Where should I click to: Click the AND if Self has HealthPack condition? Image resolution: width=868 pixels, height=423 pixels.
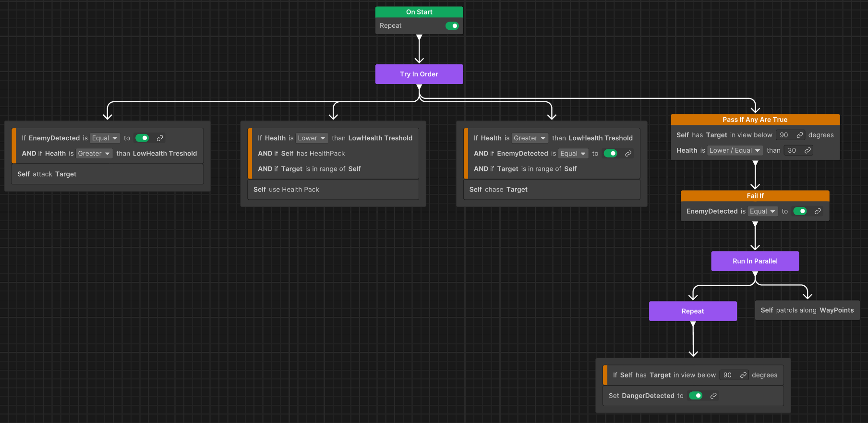(x=301, y=154)
